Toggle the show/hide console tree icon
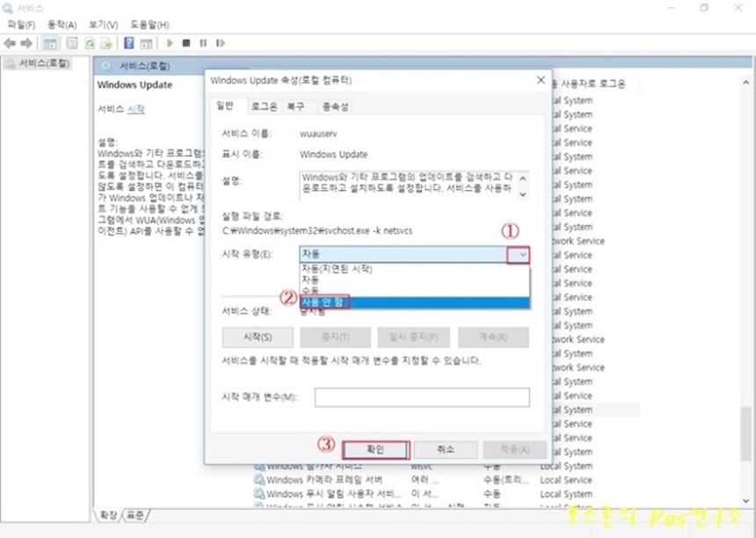Screen dimensions: 756x538 pos(50,43)
